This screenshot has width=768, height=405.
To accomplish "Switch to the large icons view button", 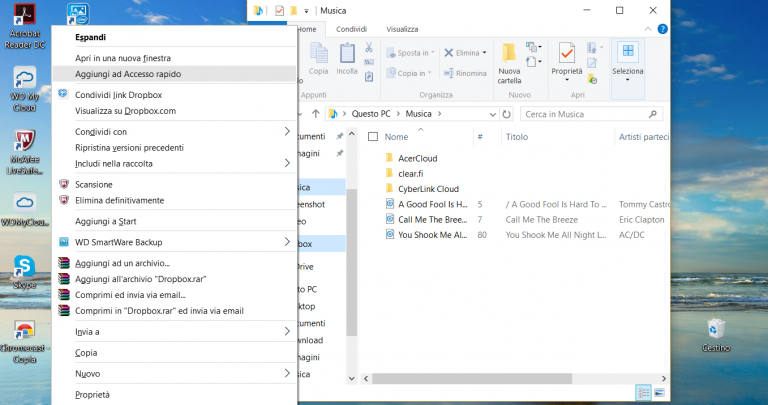I will point(659,392).
